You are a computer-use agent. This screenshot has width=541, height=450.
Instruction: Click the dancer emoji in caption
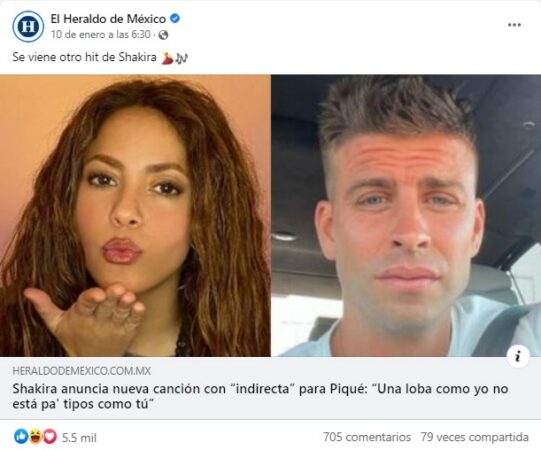point(167,58)
